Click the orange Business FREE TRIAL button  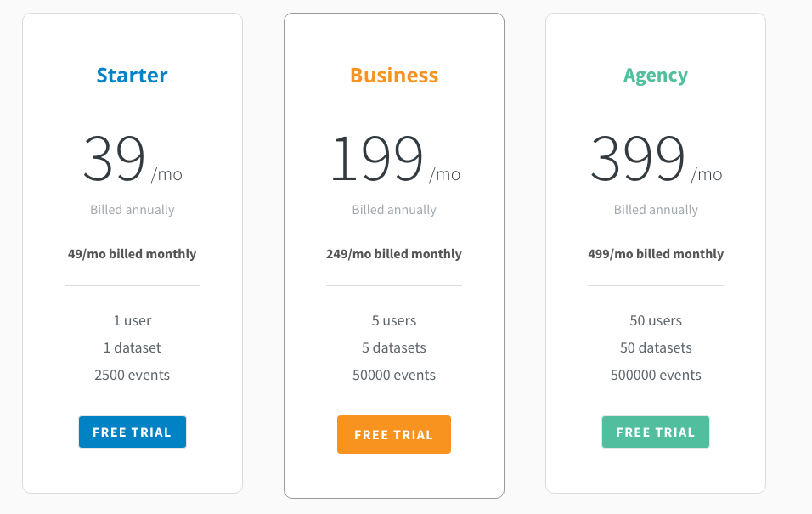click(x=393, y=434)
